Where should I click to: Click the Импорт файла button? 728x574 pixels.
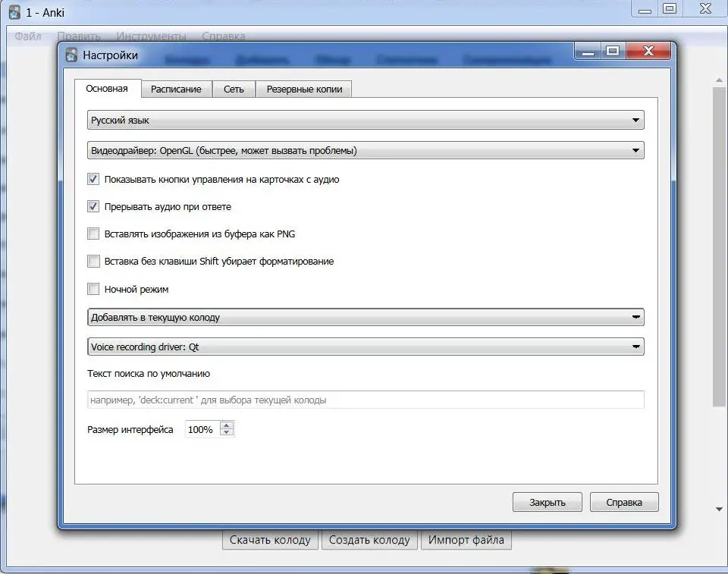pyautogui.click(x=466, y=540)
